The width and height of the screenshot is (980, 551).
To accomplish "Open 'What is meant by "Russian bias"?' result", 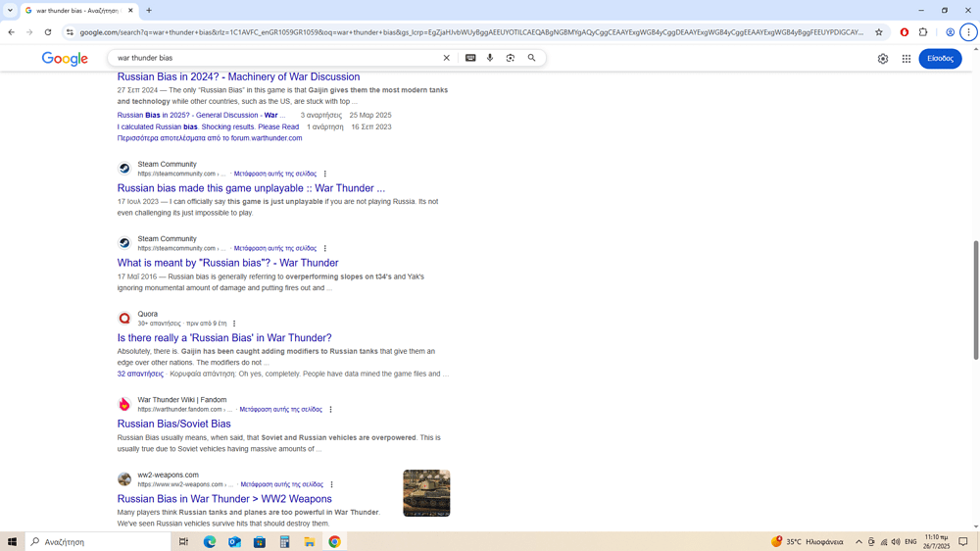I will [x=227, y=263].
